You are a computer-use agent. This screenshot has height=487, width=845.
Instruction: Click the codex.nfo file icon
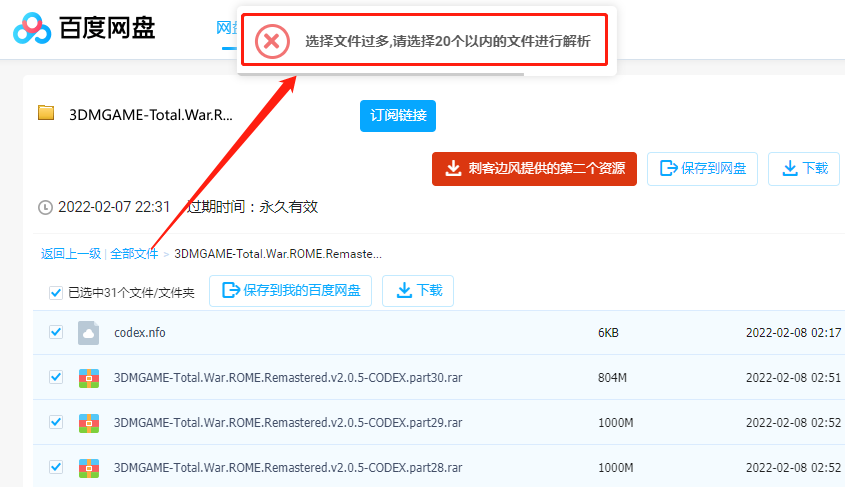tap(88, 333)
